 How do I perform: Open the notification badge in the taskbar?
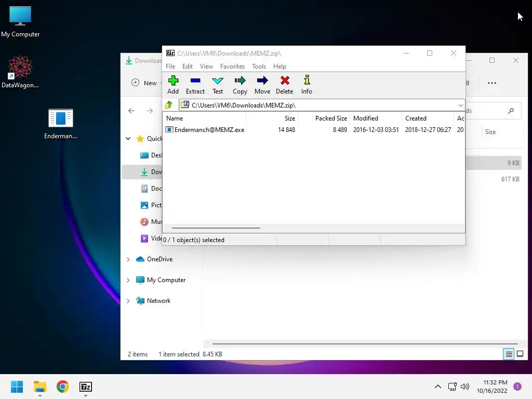[x=517, y=387]
